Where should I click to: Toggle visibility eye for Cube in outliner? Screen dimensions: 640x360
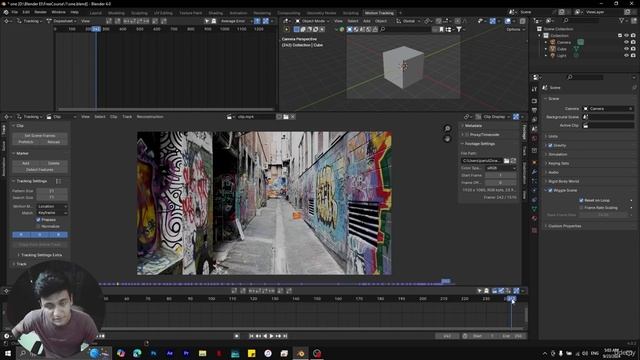pyautogui.click(x=626, y=49)
